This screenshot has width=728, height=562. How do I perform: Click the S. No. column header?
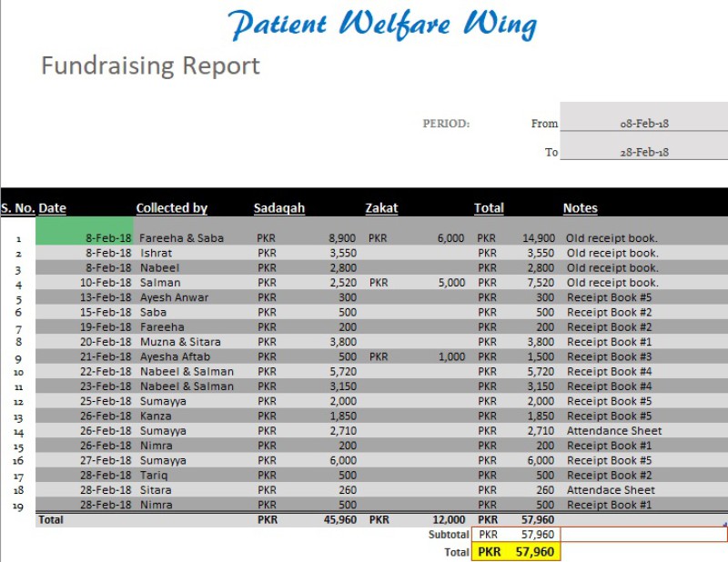tap(17, 208)
